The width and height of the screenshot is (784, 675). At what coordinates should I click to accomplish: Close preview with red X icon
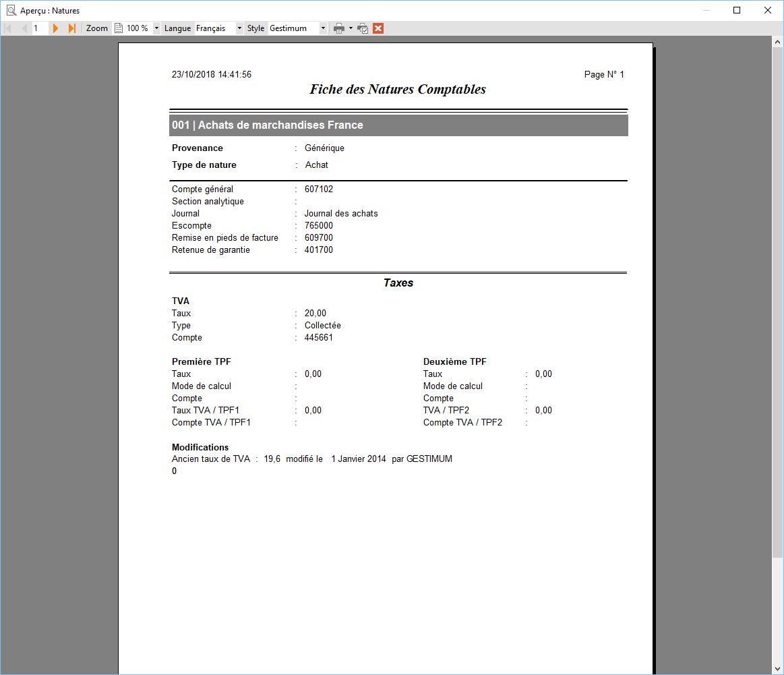tap(378, 28)
